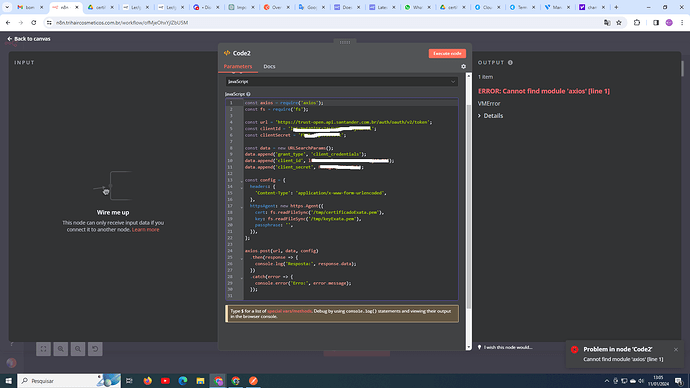The width and height of the screenshot is (690, 388).
Task: Open the Chrome extensions puzzle icon
Action: click(637, 22)
